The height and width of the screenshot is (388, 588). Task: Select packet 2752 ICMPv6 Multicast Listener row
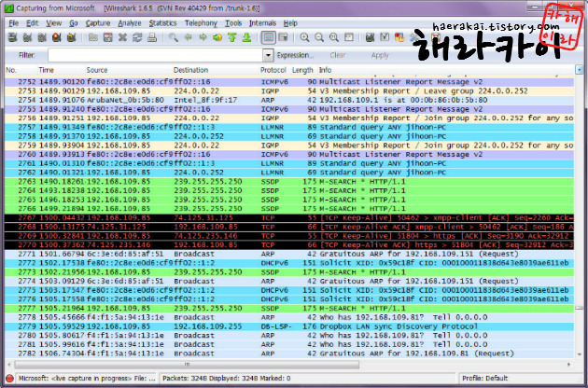[x=289, y=82]
